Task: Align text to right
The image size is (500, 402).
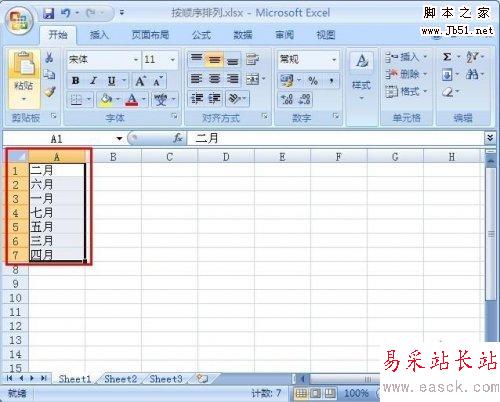Action: tap(233, 79)
